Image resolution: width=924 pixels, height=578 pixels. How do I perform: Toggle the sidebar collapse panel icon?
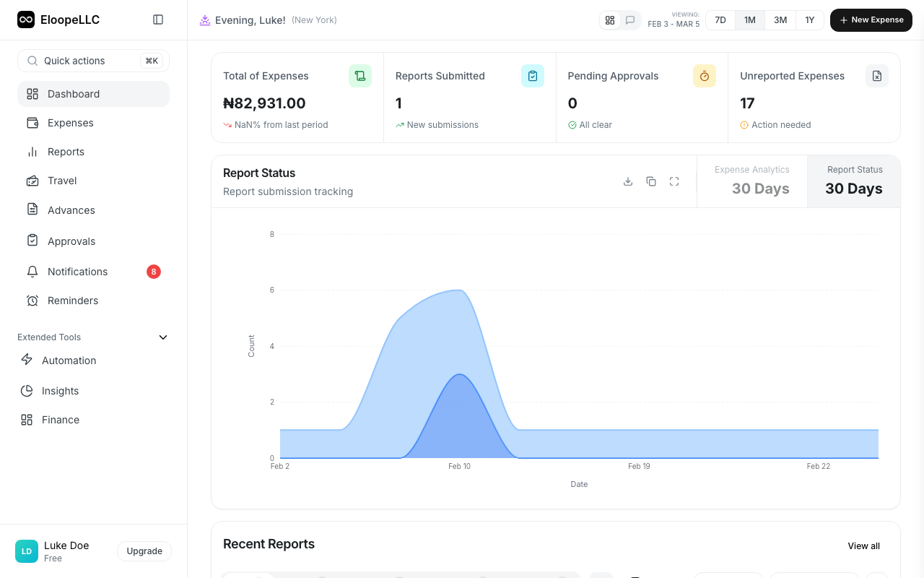[158, 20]
